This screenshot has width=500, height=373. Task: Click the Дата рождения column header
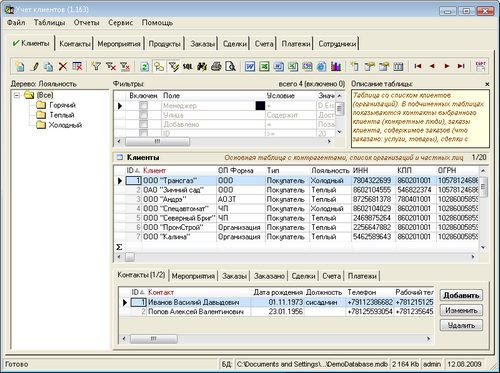[x=278, y=292]
